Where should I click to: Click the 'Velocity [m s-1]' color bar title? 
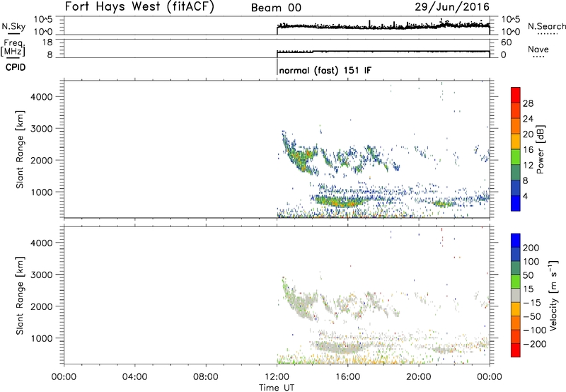[x=553, y=295]
